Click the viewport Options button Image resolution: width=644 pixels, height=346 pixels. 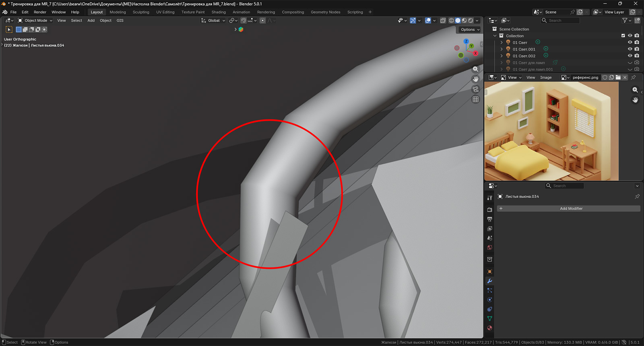pos(470,29)
